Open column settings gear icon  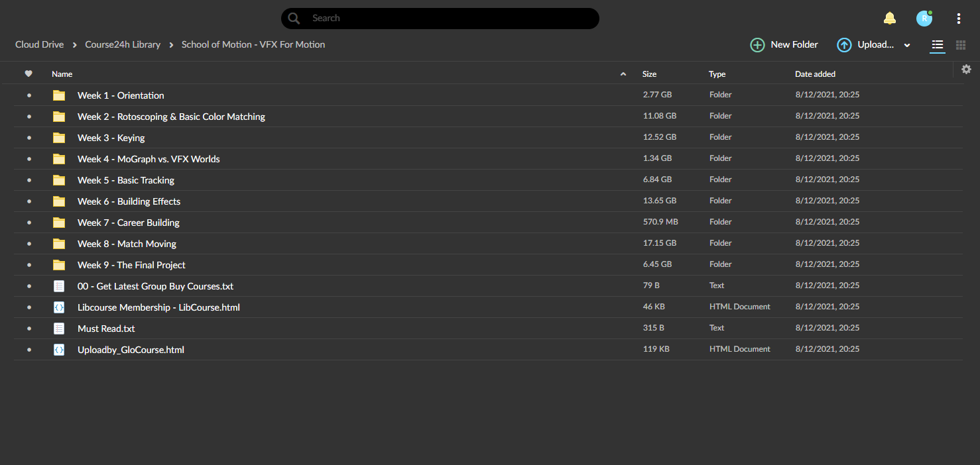966,69
